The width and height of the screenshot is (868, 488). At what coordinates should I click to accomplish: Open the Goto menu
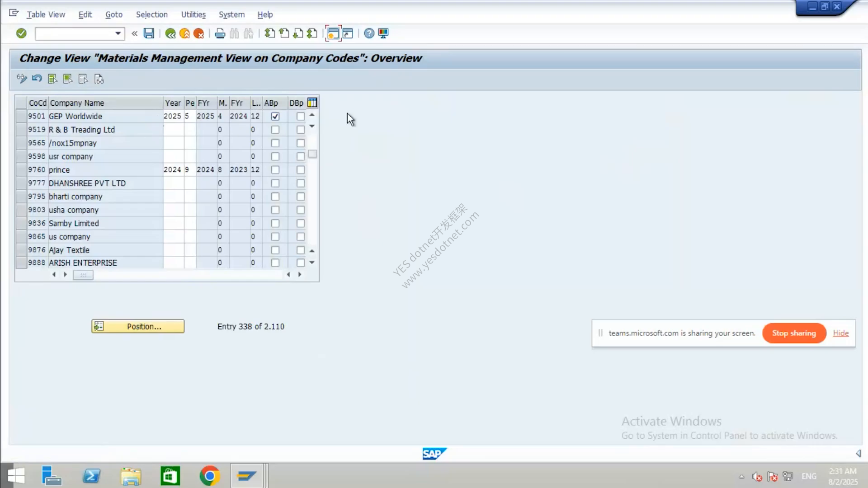[114, 14]
